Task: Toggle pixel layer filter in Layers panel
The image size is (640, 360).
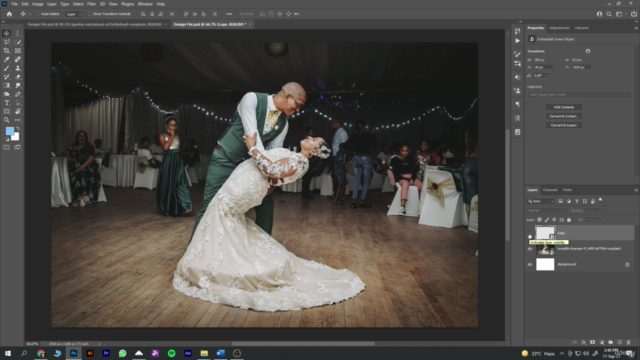Action: click(561, 201)
